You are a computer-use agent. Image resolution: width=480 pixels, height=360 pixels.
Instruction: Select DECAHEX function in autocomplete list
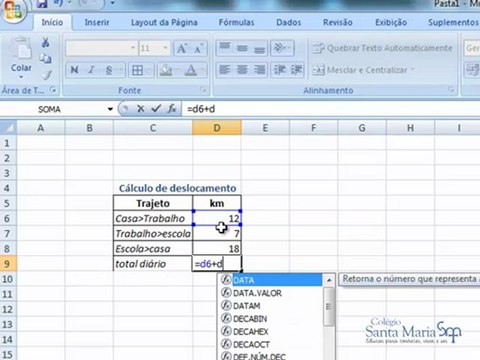coord(271,332)
